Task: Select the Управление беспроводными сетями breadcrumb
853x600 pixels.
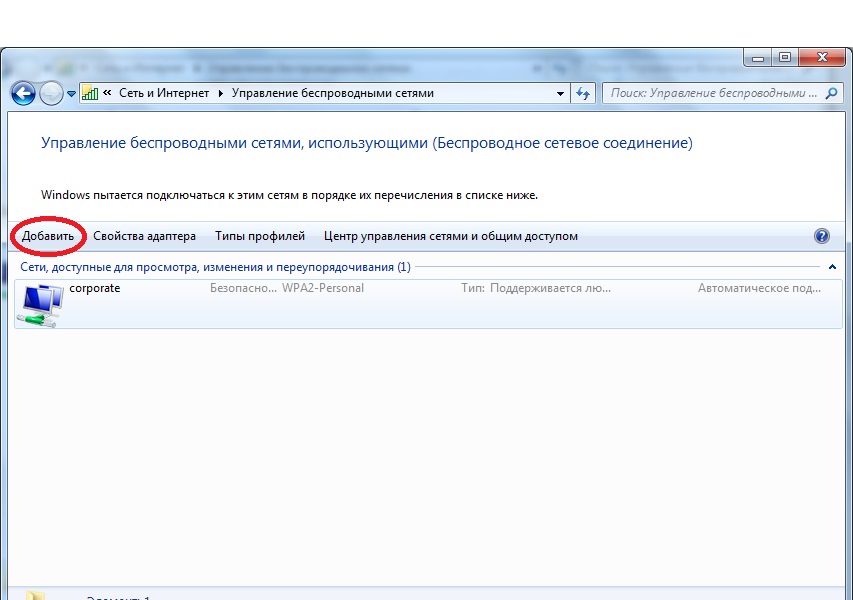Action: pos(332,93)
